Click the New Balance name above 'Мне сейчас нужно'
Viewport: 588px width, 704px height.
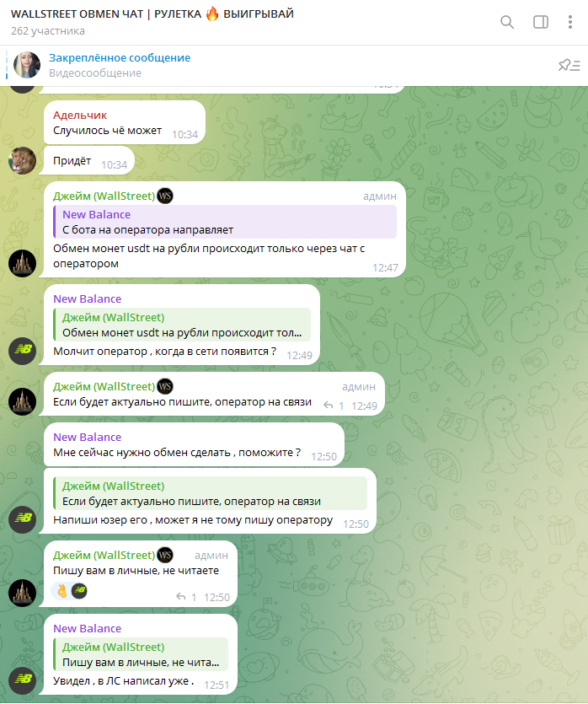(x=87, y=438)
